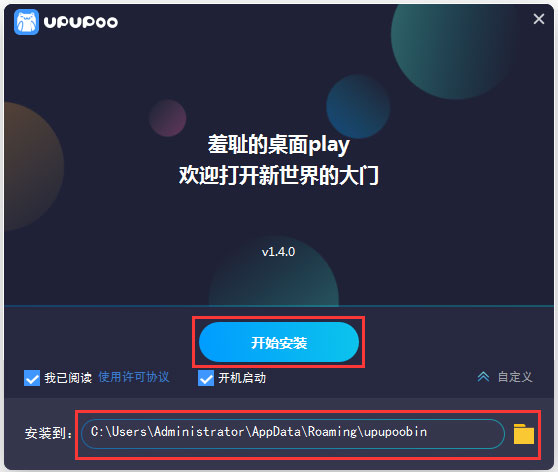Screen dimensions: 558x472
Task: Collapse the 自定义 custom options section
Action: point(515,377)
